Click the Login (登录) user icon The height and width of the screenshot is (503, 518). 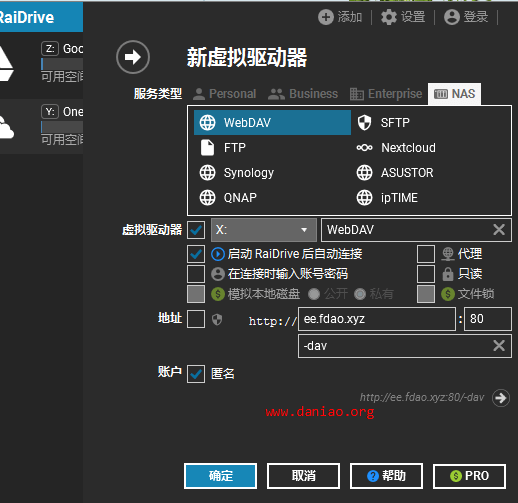coord(452,17)
